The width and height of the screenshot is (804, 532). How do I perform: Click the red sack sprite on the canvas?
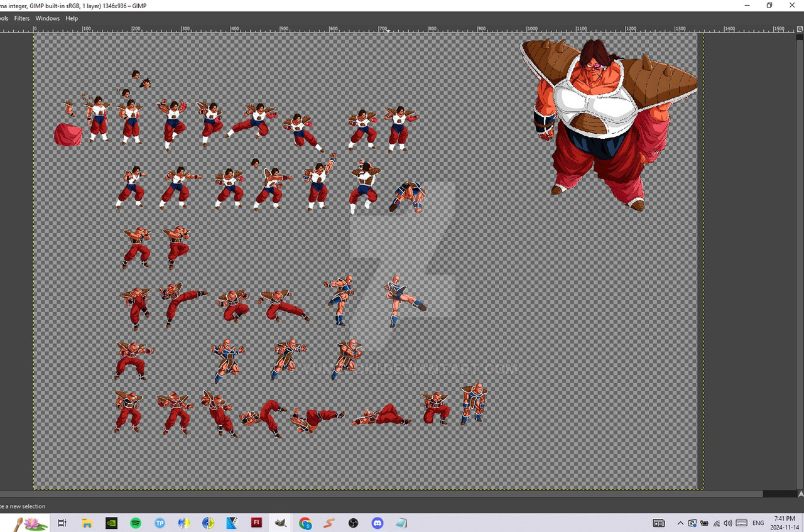68,134
